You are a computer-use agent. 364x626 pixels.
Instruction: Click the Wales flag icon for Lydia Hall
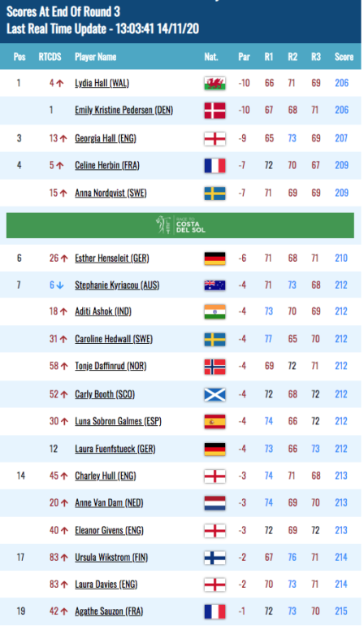point(214,84)
